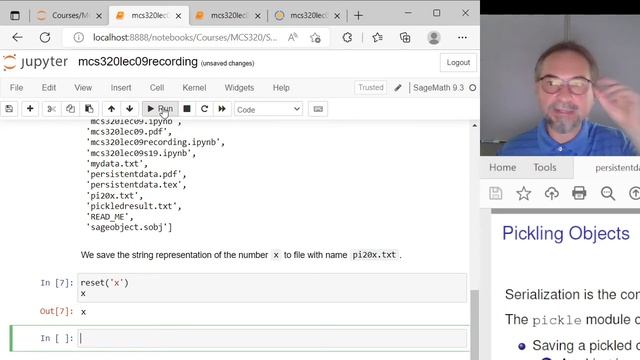Move selected cell up arrow
The height and width of the screenshot is (360, 640).
[x=111, y=109]
